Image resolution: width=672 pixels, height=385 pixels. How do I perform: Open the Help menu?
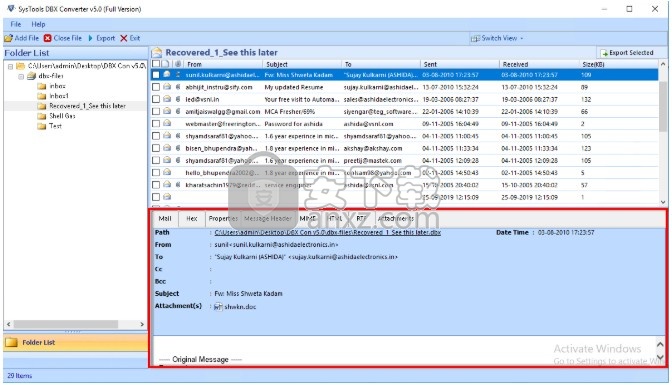38,24
